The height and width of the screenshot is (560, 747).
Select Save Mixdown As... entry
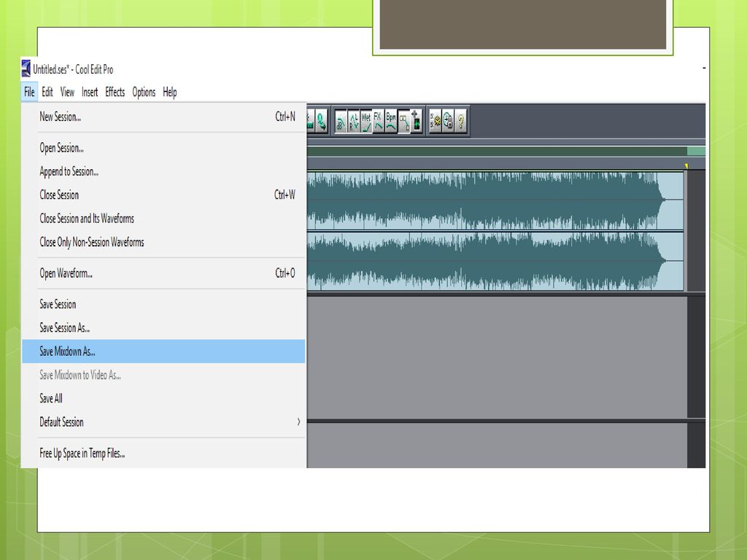pyautogui.click(x=163, y=351)
